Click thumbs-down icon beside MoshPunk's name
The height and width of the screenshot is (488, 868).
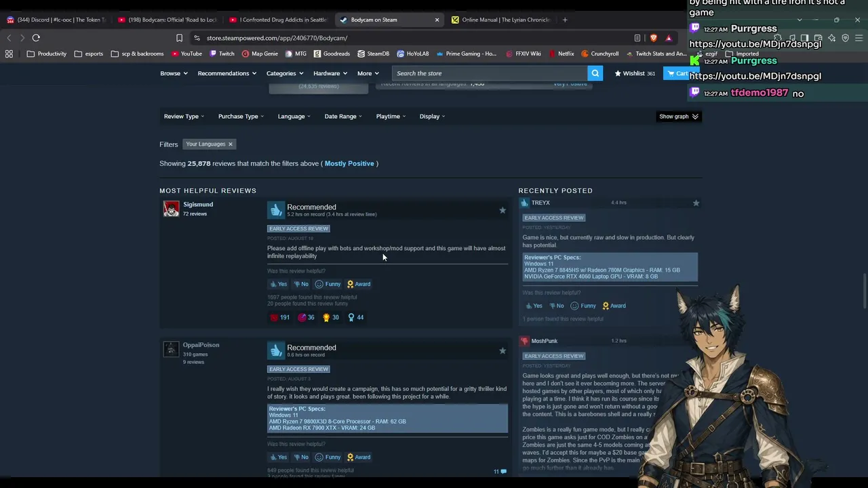point(524,341)
